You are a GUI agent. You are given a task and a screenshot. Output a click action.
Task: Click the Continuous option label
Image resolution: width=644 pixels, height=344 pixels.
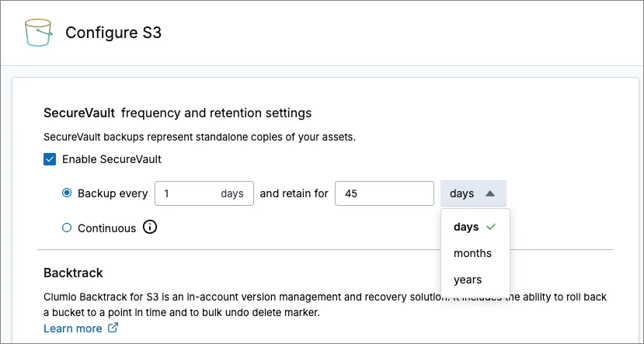pos(106,228)
